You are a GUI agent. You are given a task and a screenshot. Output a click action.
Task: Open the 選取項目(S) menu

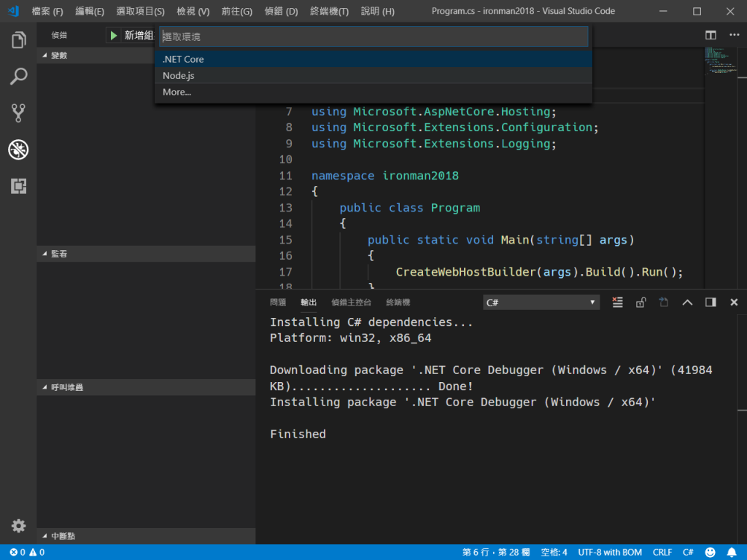(140, 11)
